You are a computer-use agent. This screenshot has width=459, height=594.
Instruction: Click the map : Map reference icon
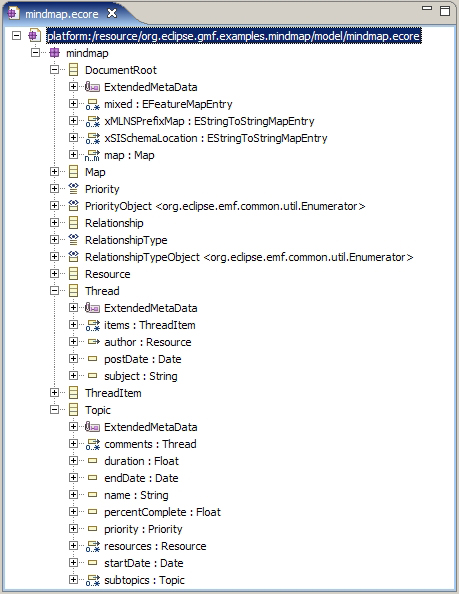pos(92,155)
